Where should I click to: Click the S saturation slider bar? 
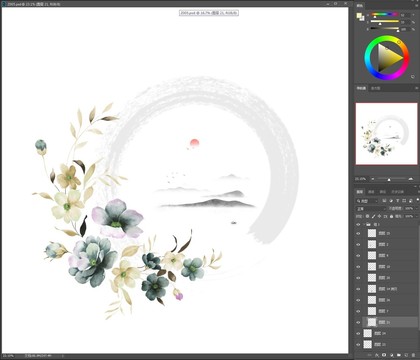point(385,21)
